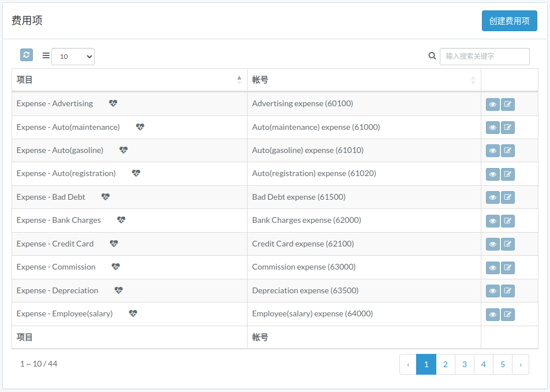The image size is (550, 392).
Task: Edit the Expense - Auto(gasoline) row
Action: pyautogui.click(x=507, y=151)
